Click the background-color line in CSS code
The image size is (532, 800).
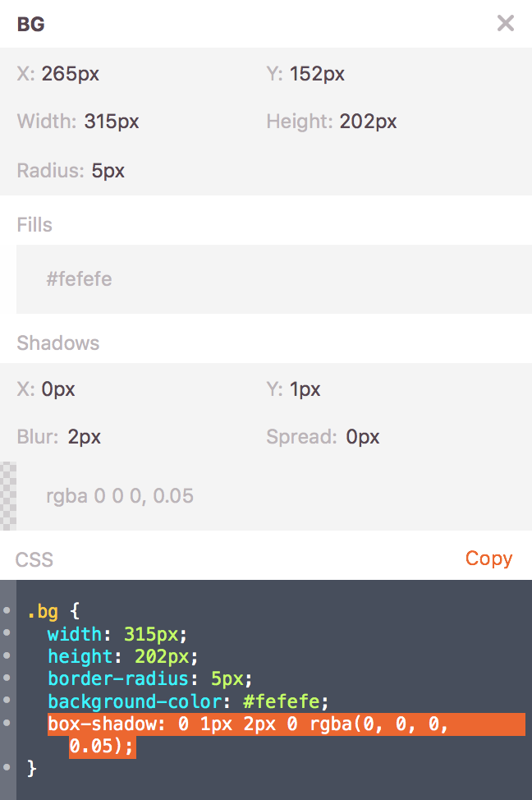point(187,702)
